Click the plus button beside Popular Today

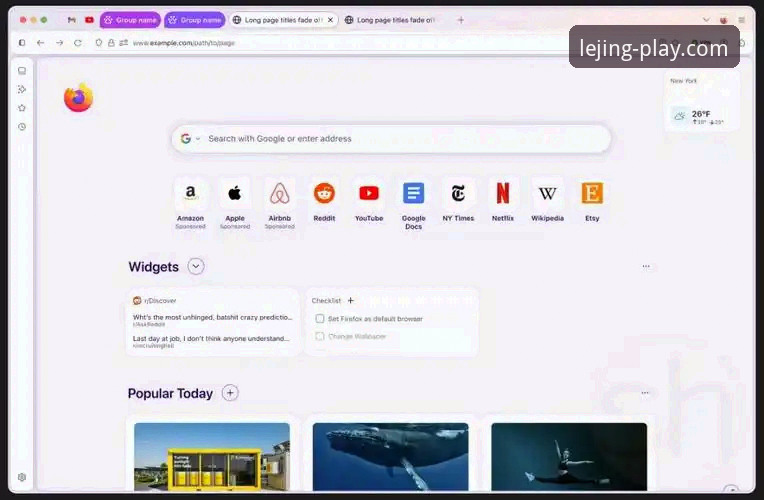click(230, 393)
